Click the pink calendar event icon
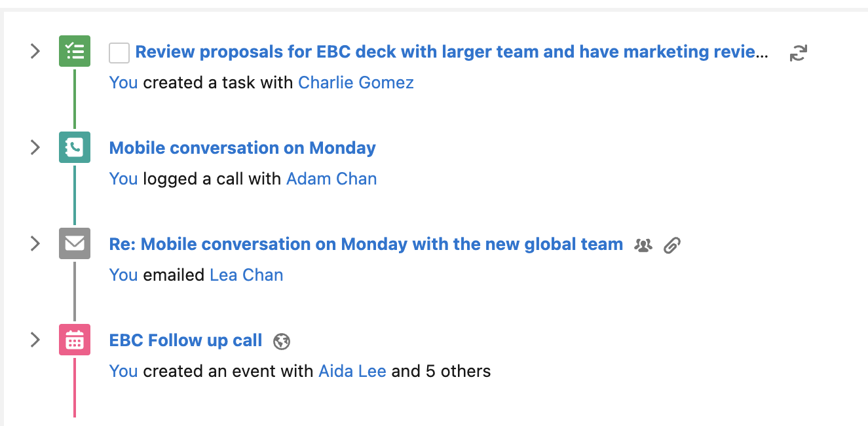This screenshot has height=426, width=868. click(x=75, y=340)
